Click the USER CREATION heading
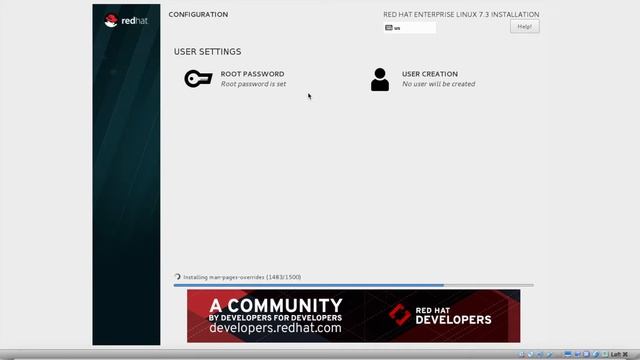Screen dimensions: 640x360 coord(430,74)
